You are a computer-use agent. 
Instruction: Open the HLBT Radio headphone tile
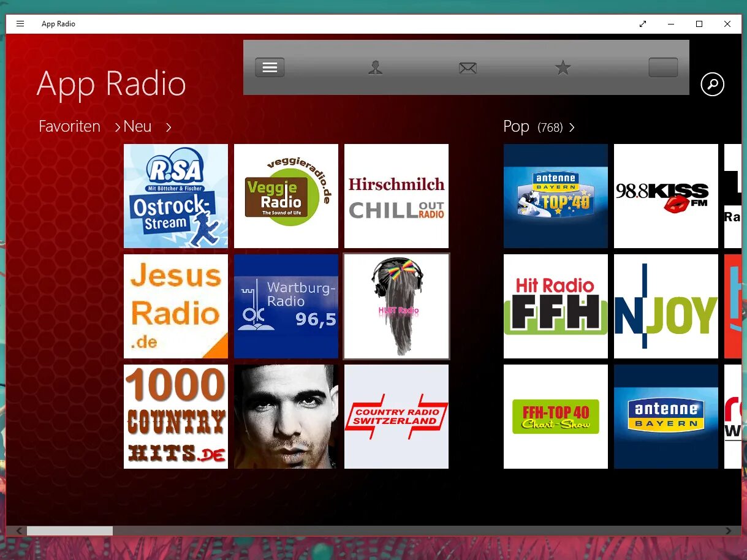pos(396,306)
